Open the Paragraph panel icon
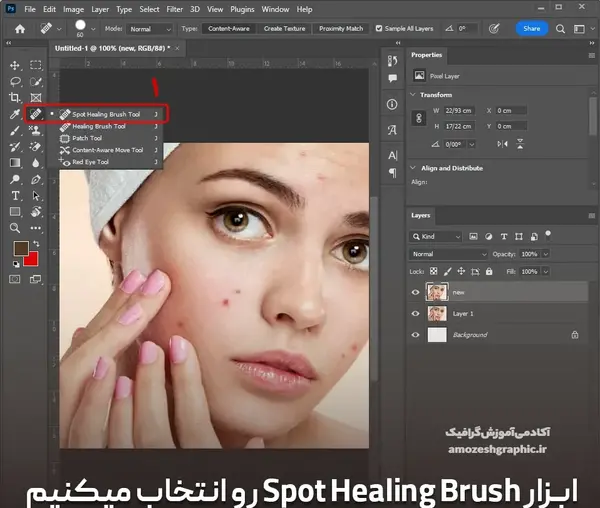Image resolution: width=600 pixels, height=508 pixels. point(393,173)
